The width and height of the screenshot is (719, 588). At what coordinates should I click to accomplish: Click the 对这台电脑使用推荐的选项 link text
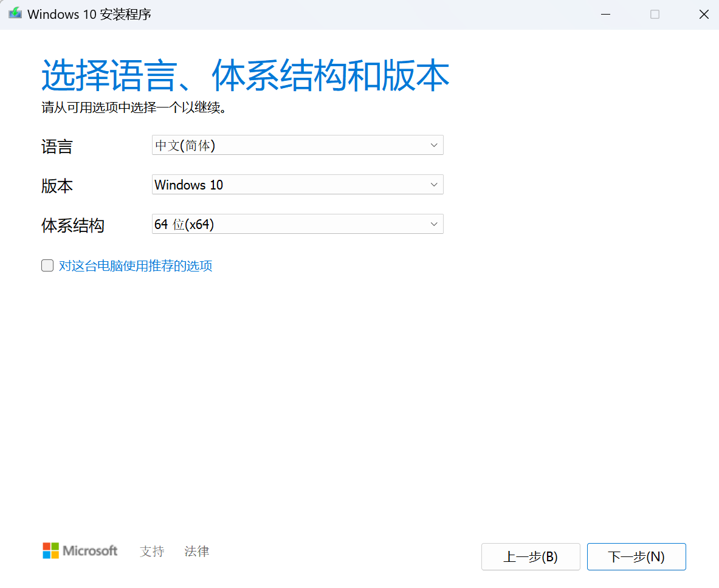point(136,266)
